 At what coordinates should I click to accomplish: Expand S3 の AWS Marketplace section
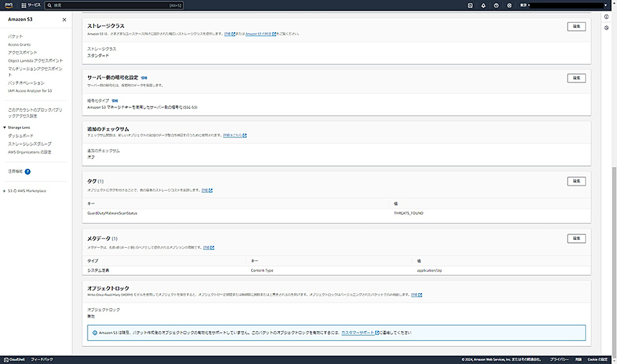[x=4, y=191]
